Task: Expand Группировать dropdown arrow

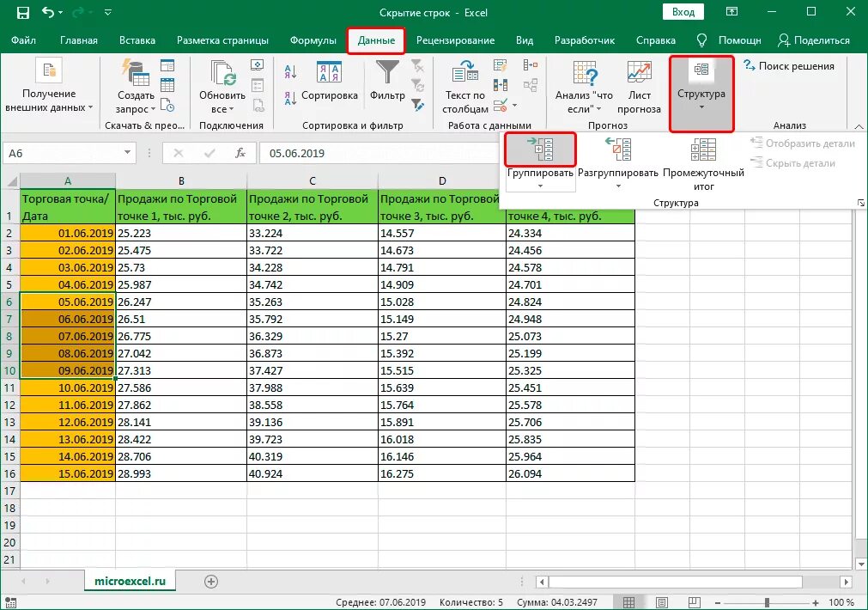Action: [540, 186]
